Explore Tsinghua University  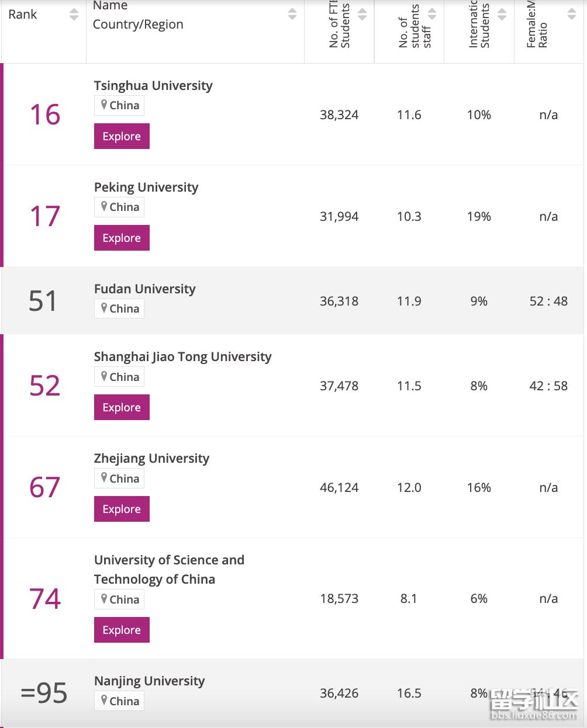click(x=122, y=136)
